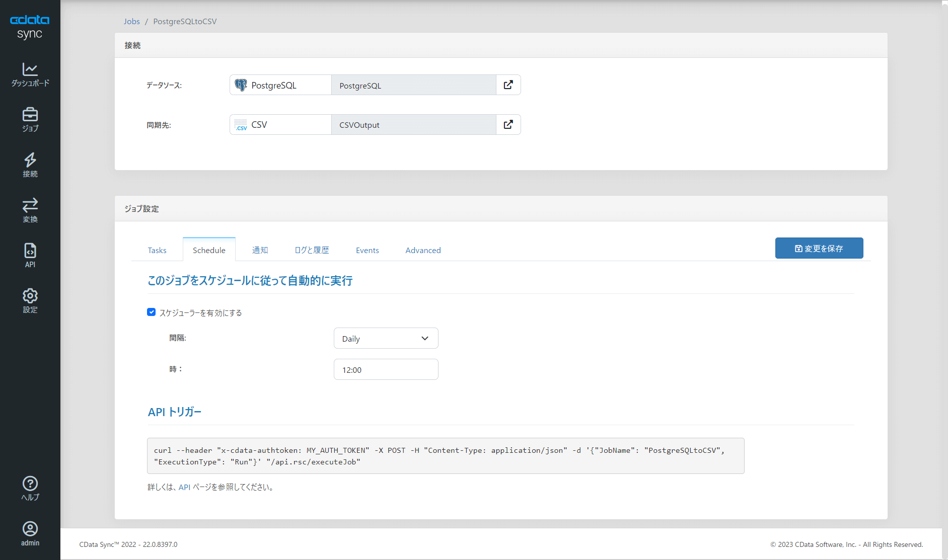
Task: Expand the 間隔 Daily dropdown
Action: click(x=386, y=338)
